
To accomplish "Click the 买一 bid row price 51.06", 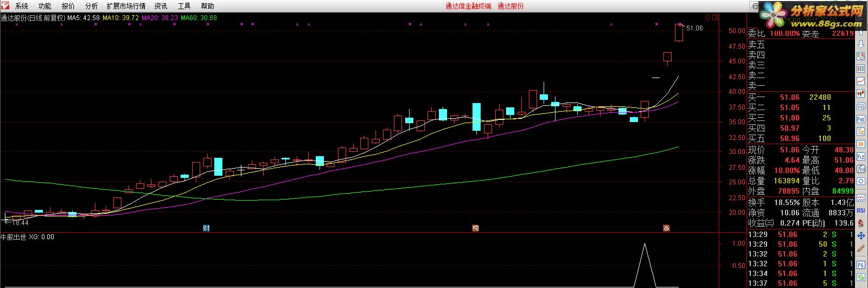I will click(790, 97).
